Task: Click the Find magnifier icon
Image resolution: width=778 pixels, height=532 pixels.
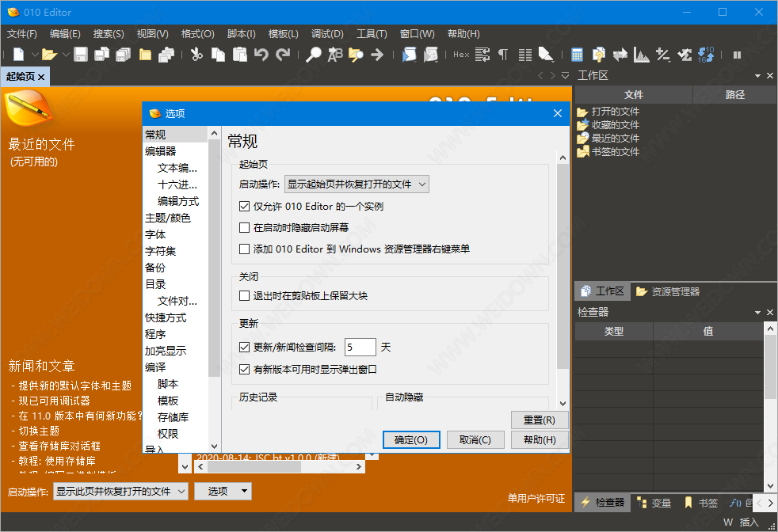Action: [x=313, y=54]
